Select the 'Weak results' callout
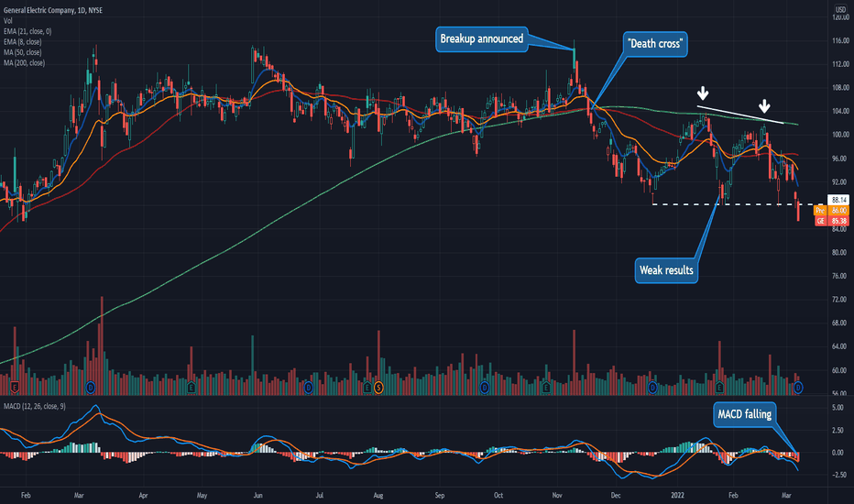 [x=666, y=270]
